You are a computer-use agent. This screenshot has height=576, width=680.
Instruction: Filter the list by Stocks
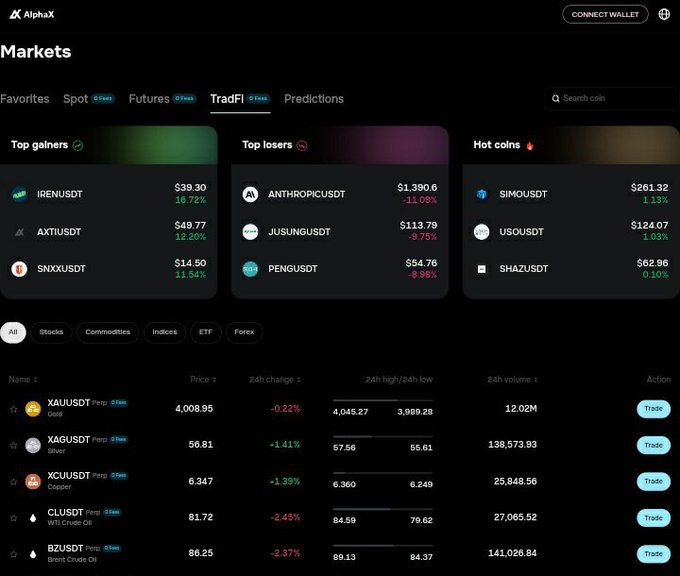tap(51, 332)
